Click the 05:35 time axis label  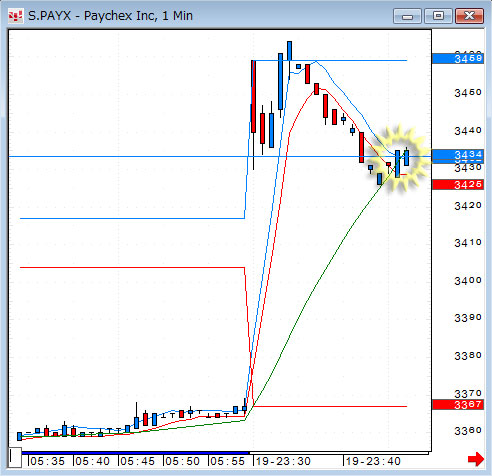pos(47,461)
